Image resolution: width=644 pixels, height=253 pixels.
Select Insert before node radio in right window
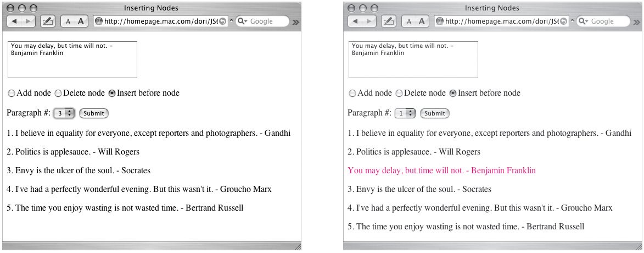(452, 94)
